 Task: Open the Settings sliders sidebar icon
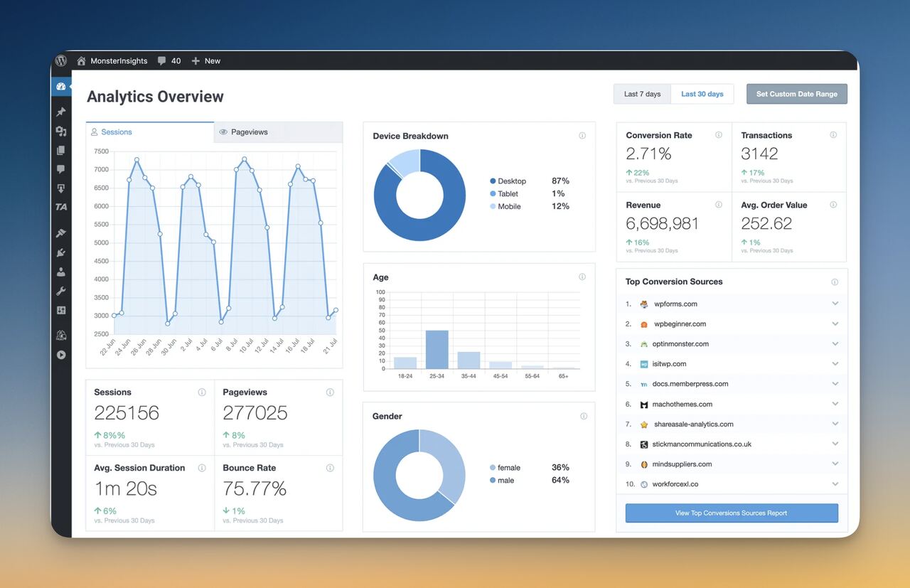[x=61, y=311]
